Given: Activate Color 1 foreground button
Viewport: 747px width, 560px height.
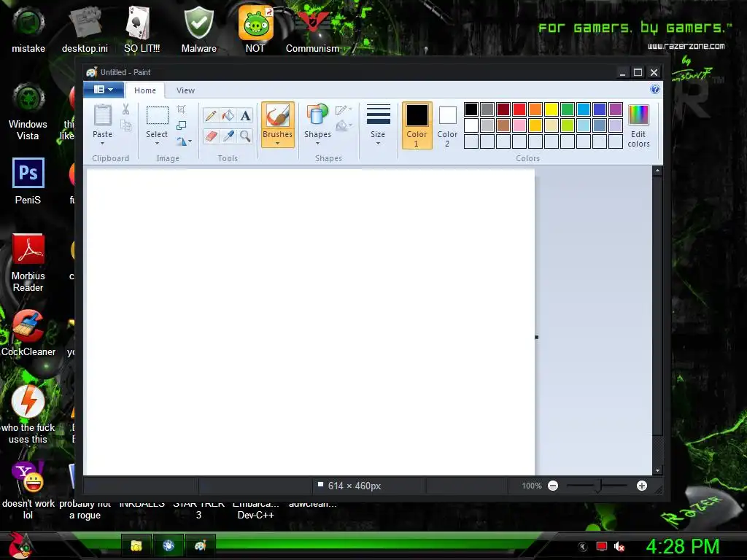Looking at the screenshot, I should pos(417,125).
